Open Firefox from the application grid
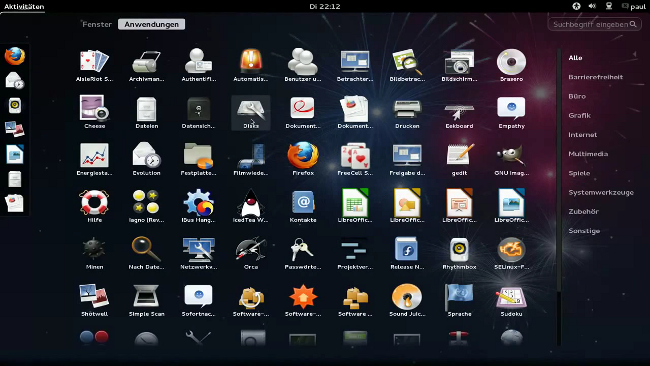Screen dimensions: 650x366 click(x=303, y=159)
